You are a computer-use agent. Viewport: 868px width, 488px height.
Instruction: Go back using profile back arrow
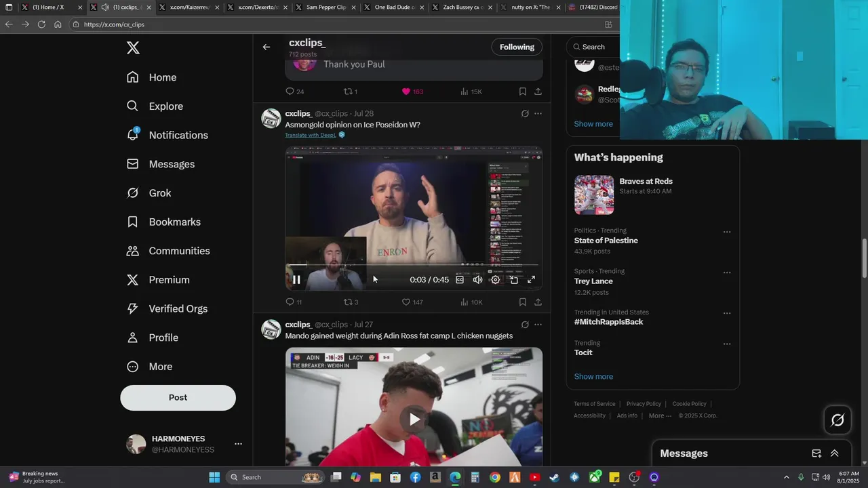click(267, 47)
